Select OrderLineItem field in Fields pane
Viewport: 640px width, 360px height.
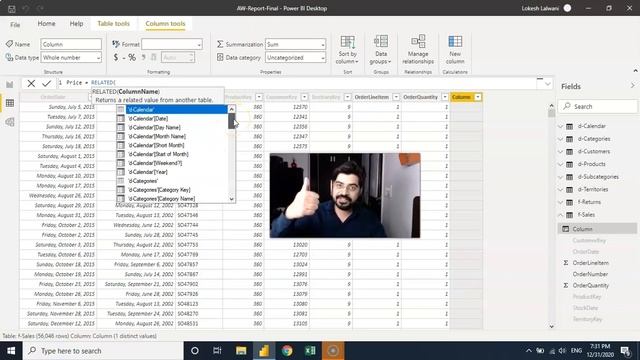(591, 263)
